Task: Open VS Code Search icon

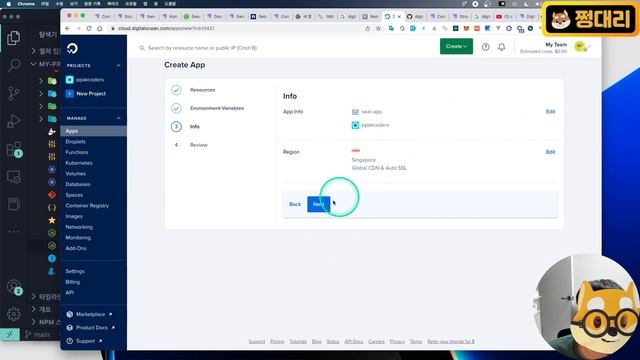Action: point(14,65)
